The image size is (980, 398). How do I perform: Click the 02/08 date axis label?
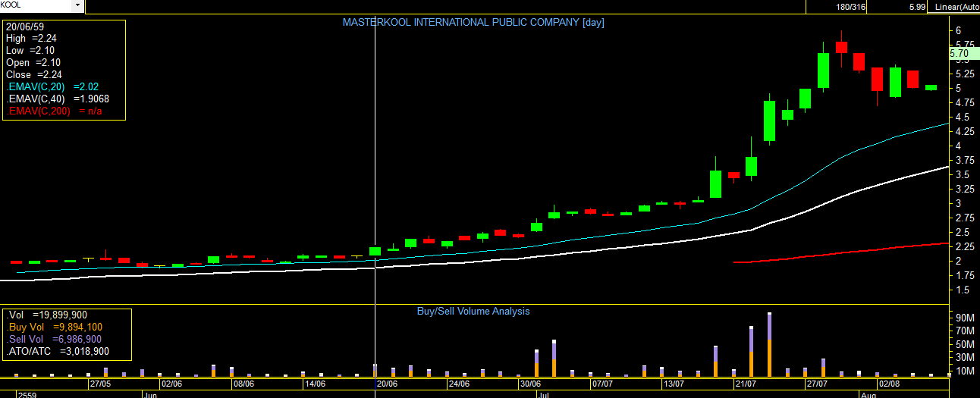point(889,384)
